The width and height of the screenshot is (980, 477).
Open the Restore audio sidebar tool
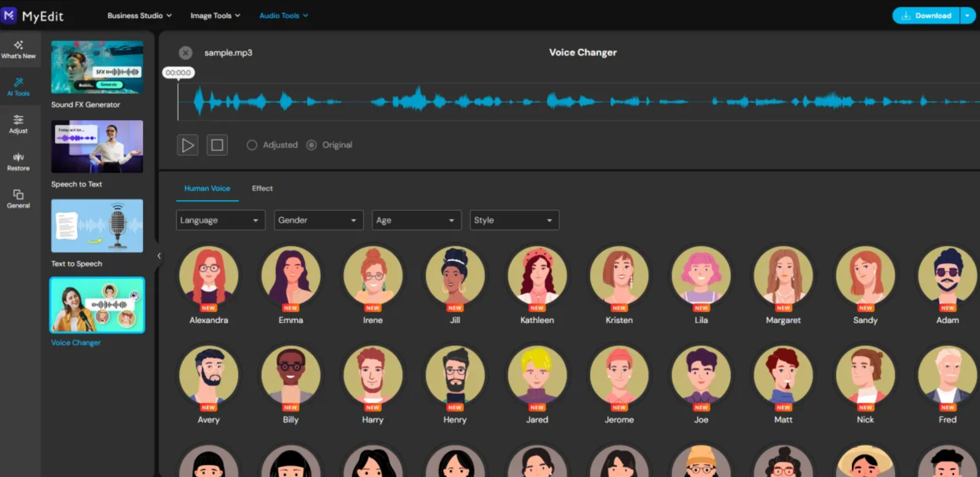tap(18, 161)
